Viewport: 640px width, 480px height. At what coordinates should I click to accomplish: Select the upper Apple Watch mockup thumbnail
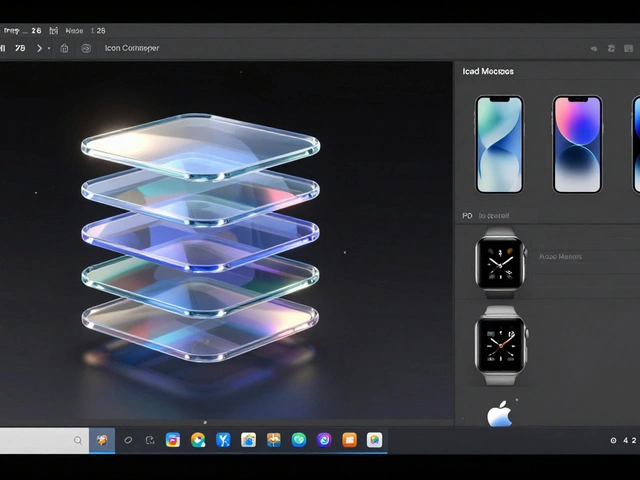click(501, 263)
